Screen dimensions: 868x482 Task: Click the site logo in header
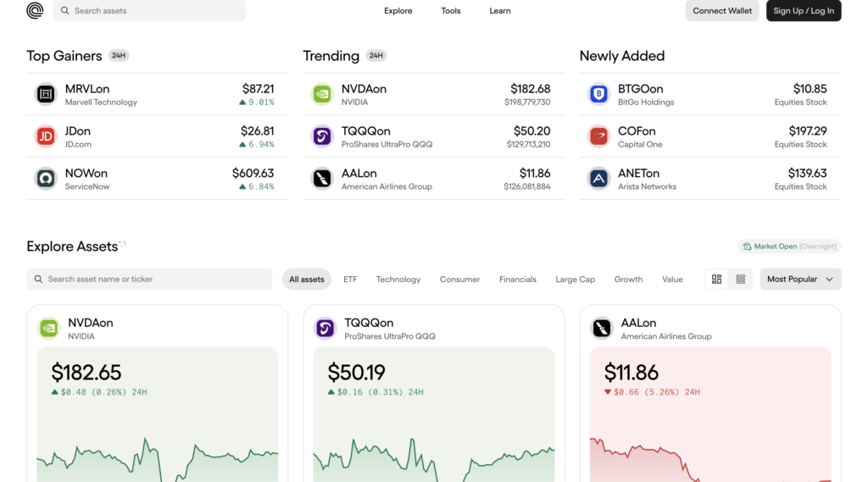(x=35, y=11)
